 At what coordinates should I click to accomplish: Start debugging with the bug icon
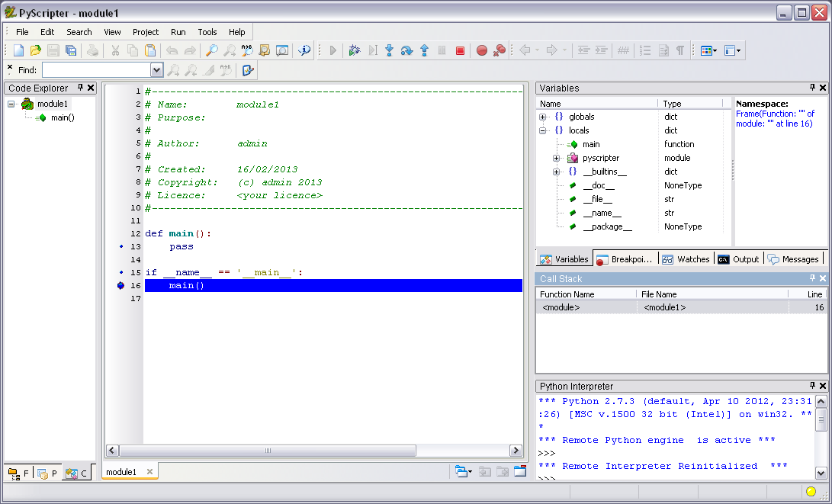tap(355, 50)
